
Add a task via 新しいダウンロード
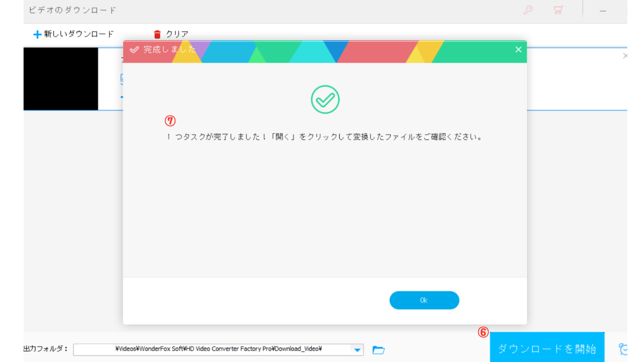74,34
